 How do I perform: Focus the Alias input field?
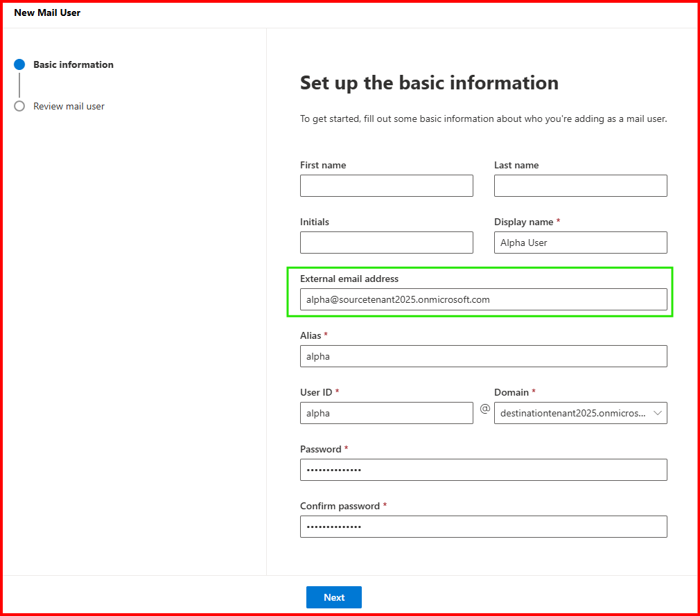[483, 356]
